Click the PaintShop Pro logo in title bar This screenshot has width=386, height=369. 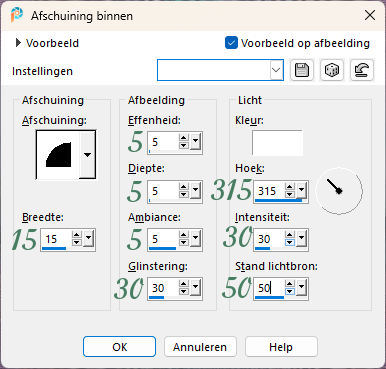click(x=16, y=15)
